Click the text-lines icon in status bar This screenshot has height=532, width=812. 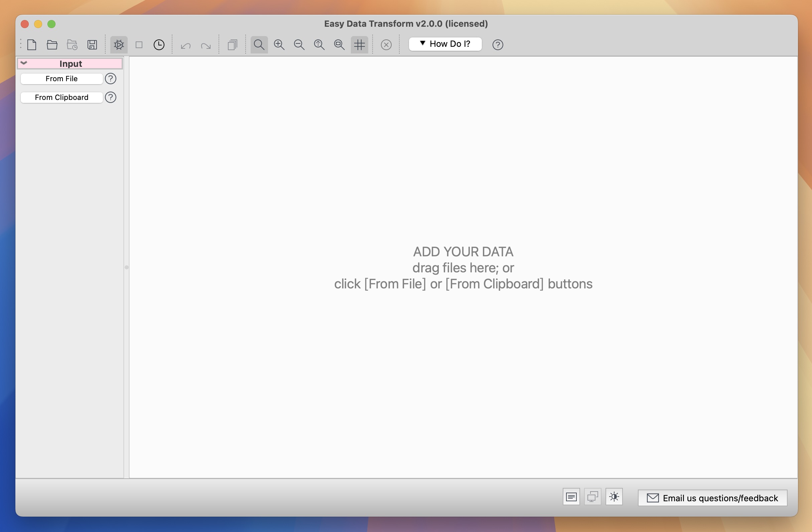point(571,497)
